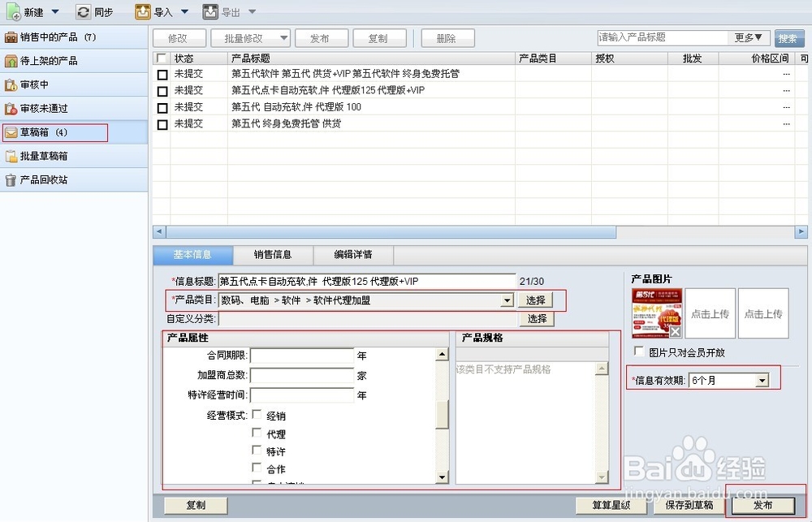Screen dimensions: 812x522
Task: Click the 产品回收站 trash icon
Action: coord(11,180)
